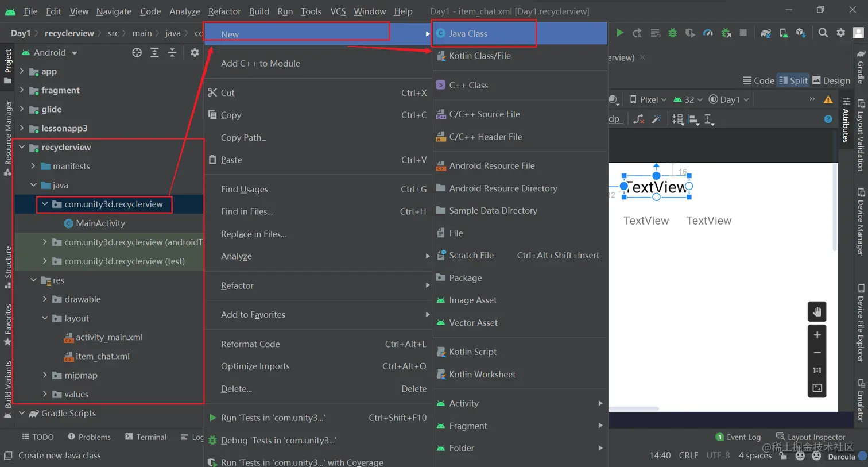Open Layout Inspector from bottom bar
Image resolution: width=868 pixels, height=467 pixels.
[x=811, y=437]
